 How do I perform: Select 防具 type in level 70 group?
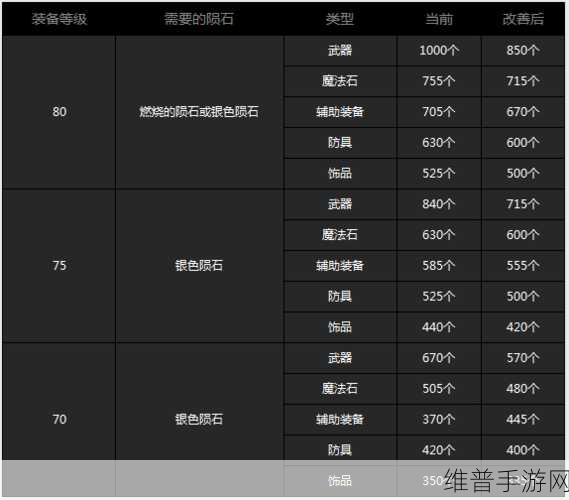point(340,450)
